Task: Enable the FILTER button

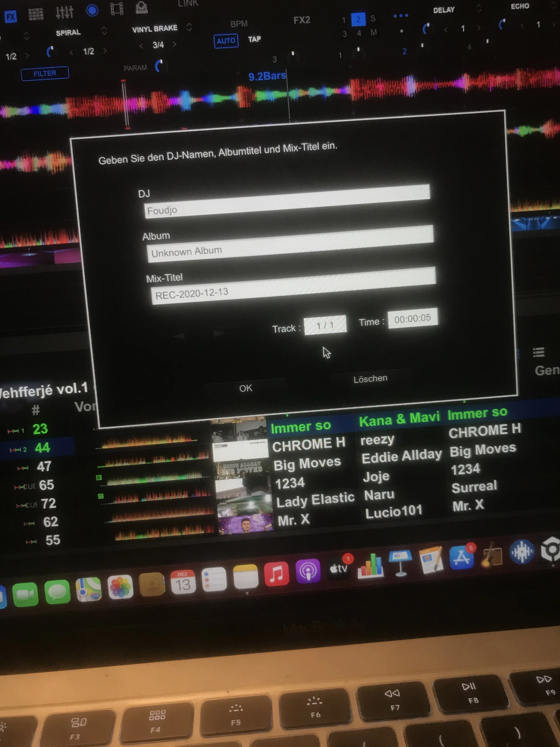Action: click(45, 74)
